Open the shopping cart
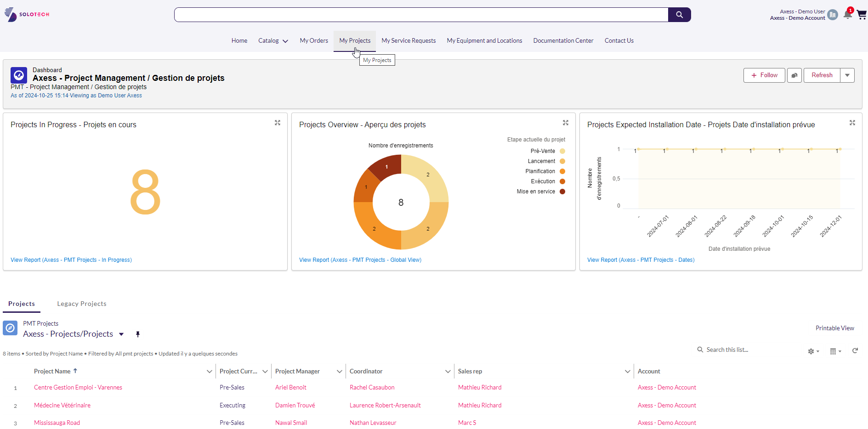 point(862,15)
